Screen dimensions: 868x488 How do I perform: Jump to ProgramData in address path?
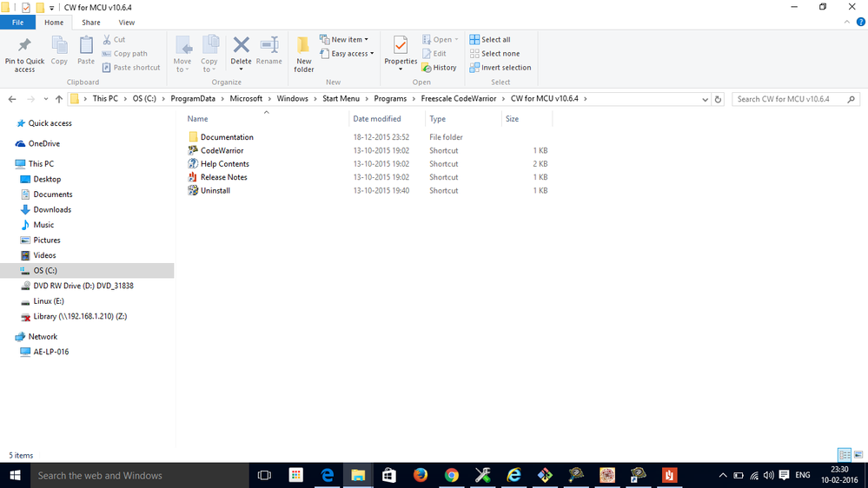[x=193, y=98]
